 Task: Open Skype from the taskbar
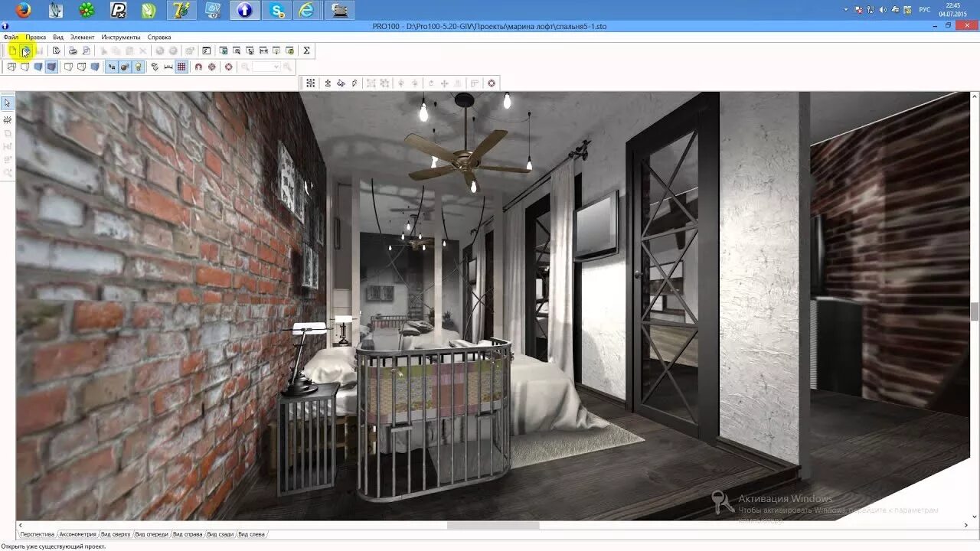pos(276,10)
